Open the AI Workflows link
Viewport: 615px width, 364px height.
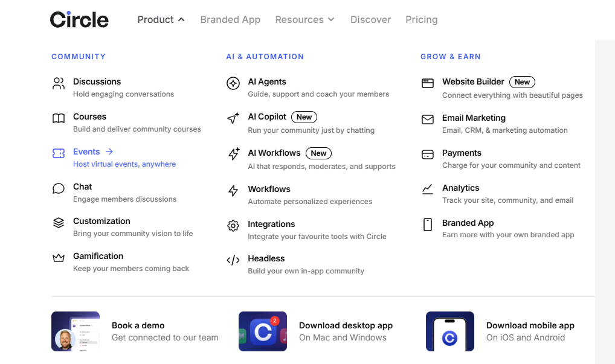pyautogui.click(x=274, y=153)
